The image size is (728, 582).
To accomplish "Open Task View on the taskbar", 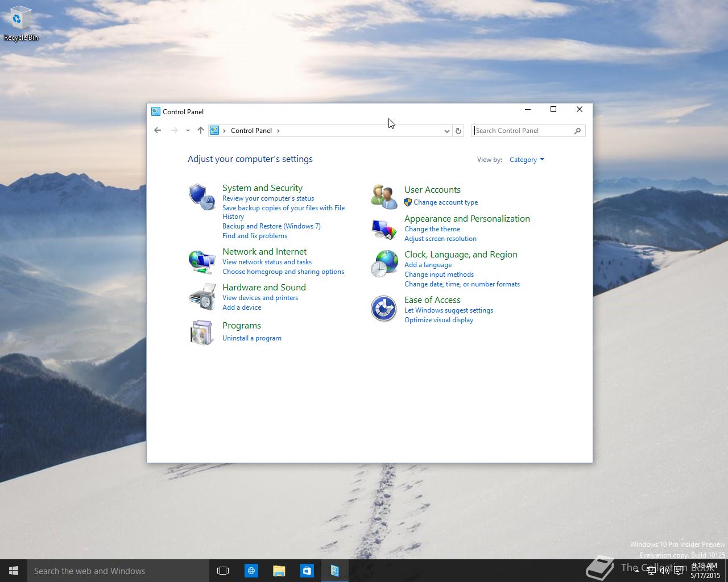I will 223,571.
